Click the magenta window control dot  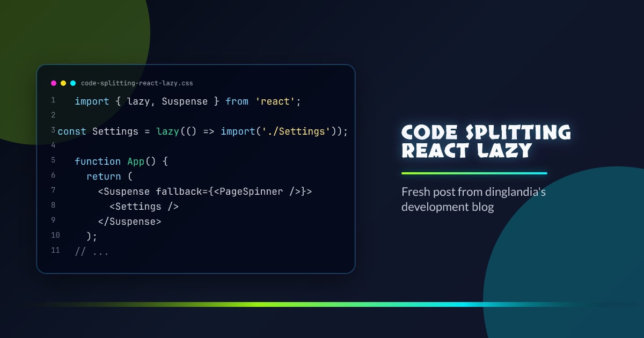[53, 83]
